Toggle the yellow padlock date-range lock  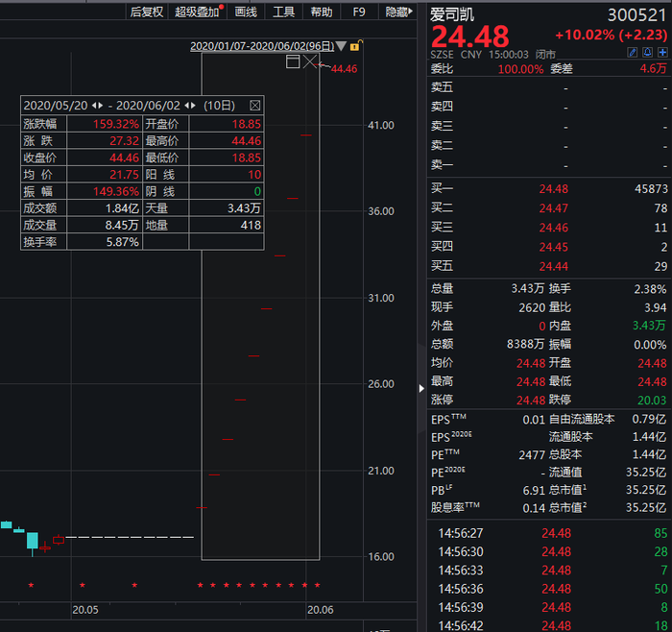click(x=356, y=45)
